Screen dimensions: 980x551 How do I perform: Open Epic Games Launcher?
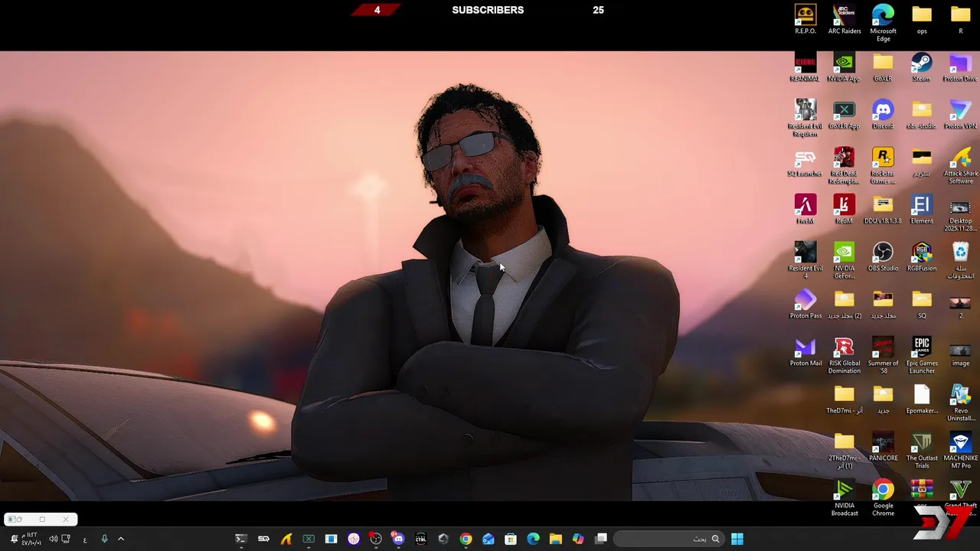(x=922, y=355)
